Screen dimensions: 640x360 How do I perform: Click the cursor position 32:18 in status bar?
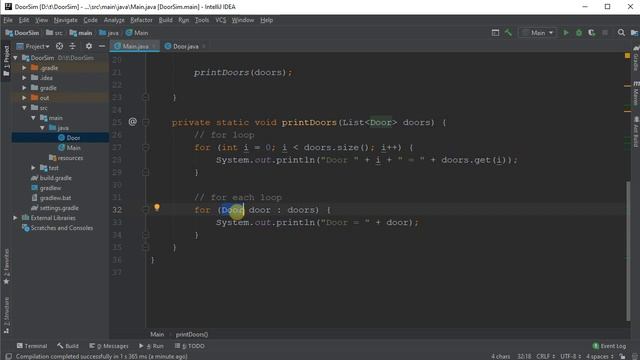524,356
